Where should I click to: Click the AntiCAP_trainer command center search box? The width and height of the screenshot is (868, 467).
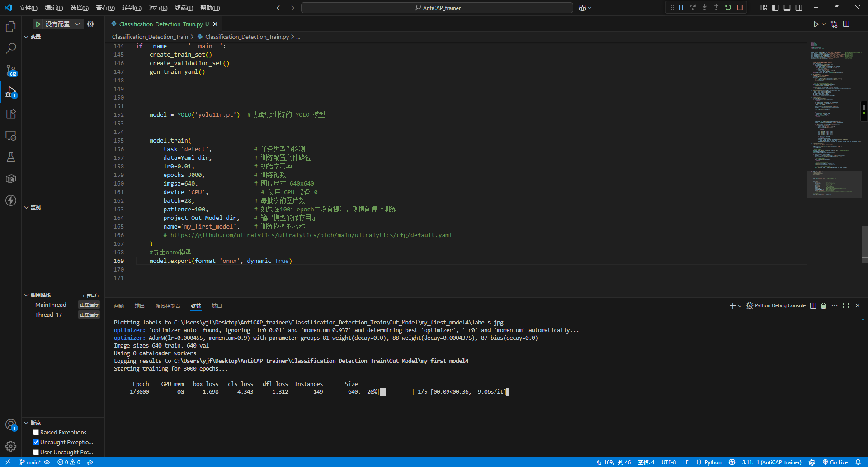tap(437, 8)
